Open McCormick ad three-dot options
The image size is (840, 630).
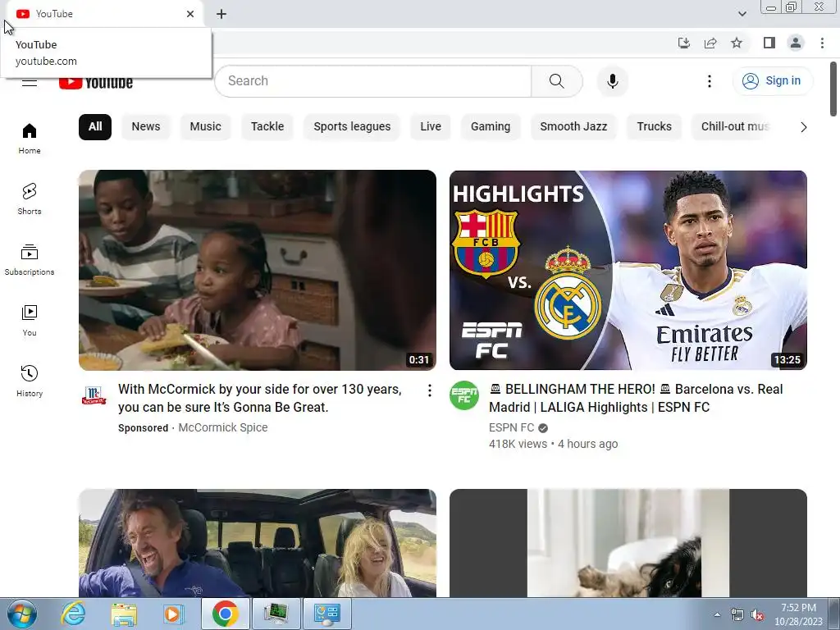coord(430,390)
